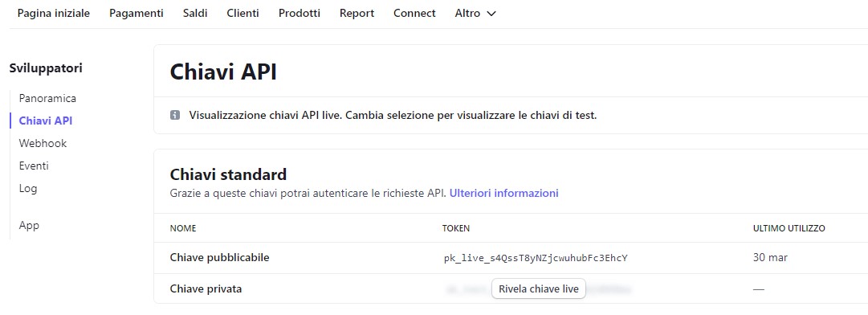Select Chiavi API in the sidebar
Image resolution: width=868 pixels, height=315 pixels.
point(46,121)
